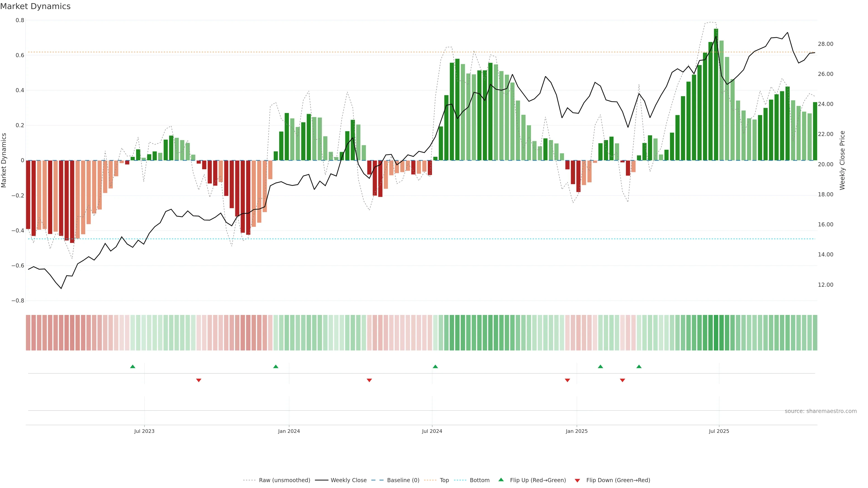
Task: Toggle the Weekly Close legend entry
Action: [348, 480]
